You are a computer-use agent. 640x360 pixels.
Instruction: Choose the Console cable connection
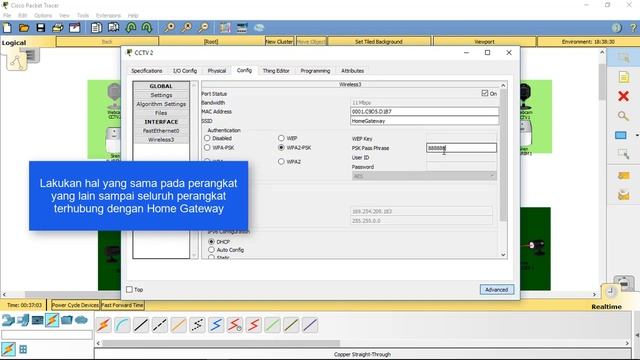122,325
